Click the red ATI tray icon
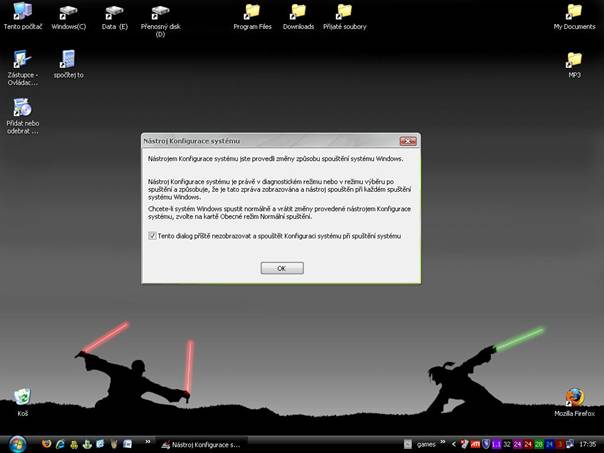The width and height of the screenshot is (604, 453). pyautogui.click(x=475, y=445)
